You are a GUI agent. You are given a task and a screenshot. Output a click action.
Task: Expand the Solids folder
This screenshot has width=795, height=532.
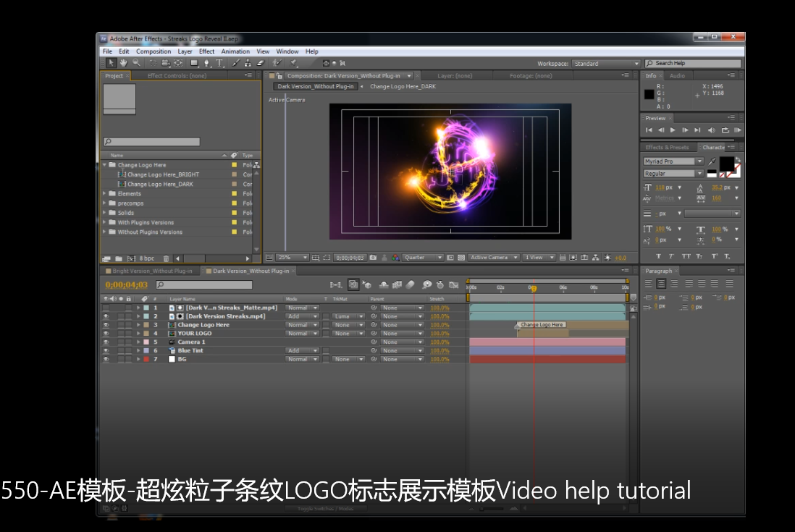point(104,213)
